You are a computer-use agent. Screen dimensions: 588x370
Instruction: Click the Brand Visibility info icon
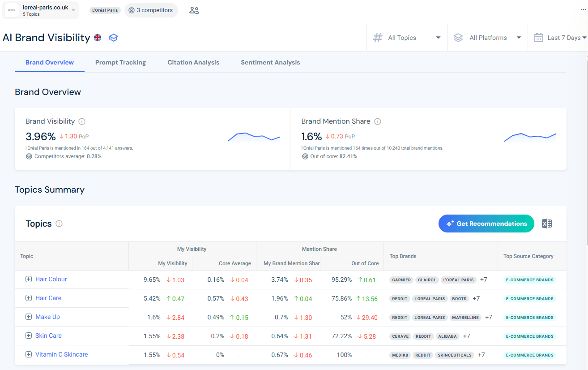tap(82, 121)
